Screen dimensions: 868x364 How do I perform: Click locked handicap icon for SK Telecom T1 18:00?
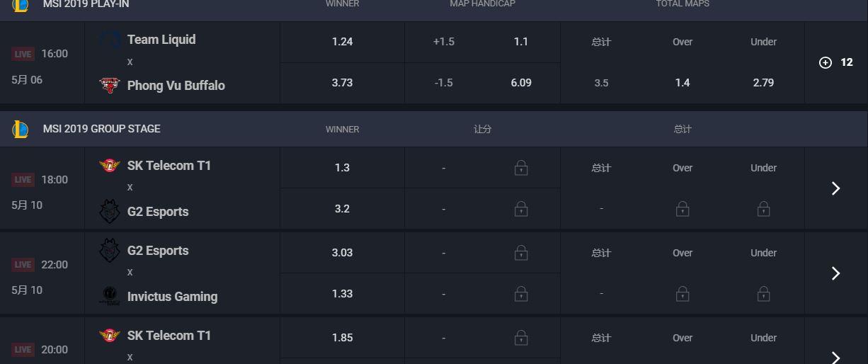point(521,168)
